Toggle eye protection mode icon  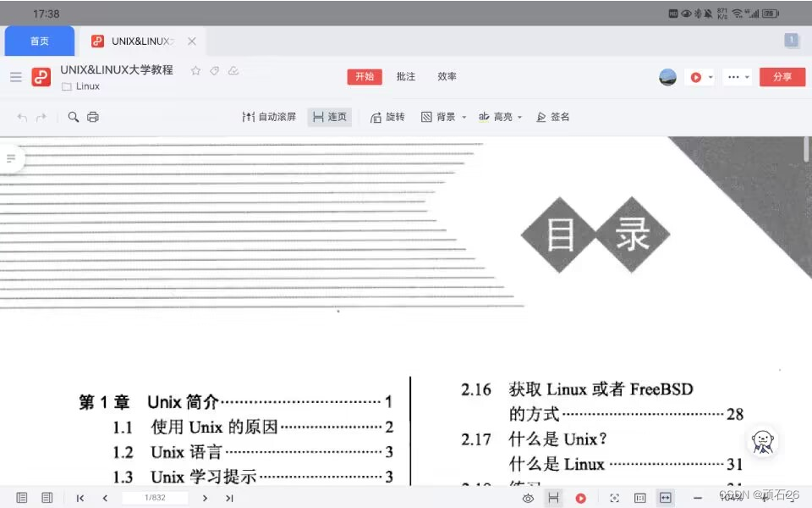pyautogui.click(x=528, y=499)
